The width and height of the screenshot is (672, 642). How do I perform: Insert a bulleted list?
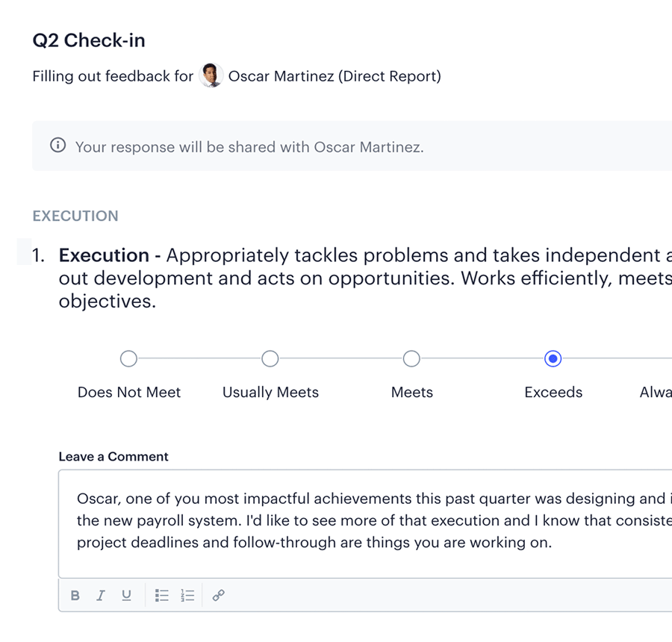pyautogui.click(x=161, y=595)
